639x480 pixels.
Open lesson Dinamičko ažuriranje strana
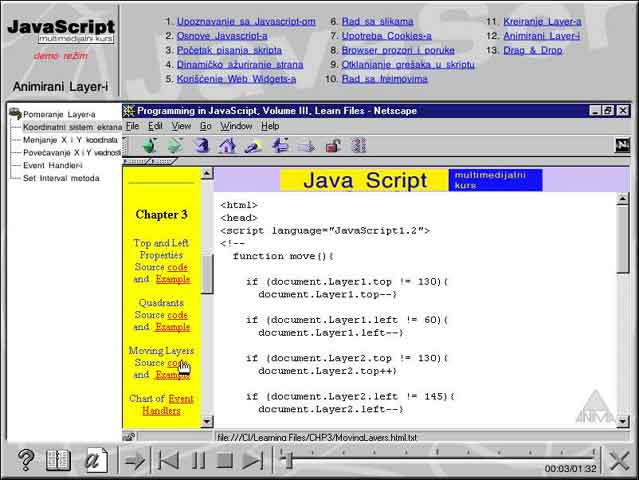240,64
